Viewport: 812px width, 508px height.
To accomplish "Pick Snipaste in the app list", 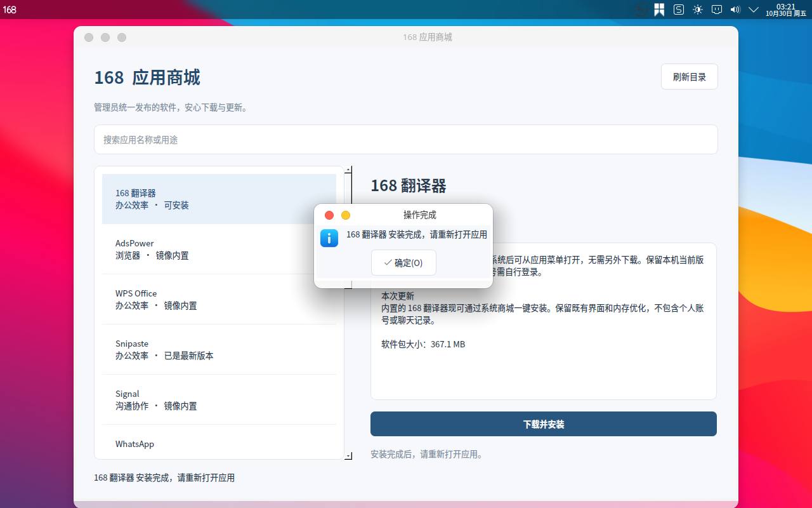I will point(219,349).
